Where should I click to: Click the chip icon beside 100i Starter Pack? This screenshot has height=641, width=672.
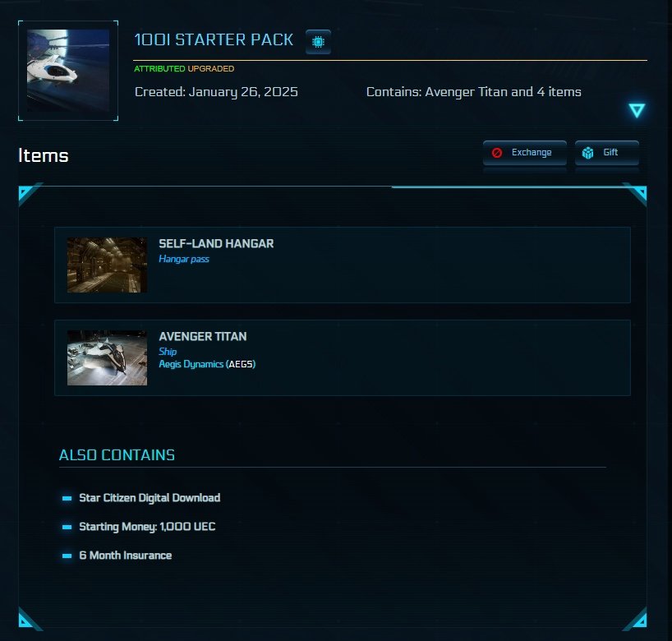pyautogui.click(x=318, y=42)
